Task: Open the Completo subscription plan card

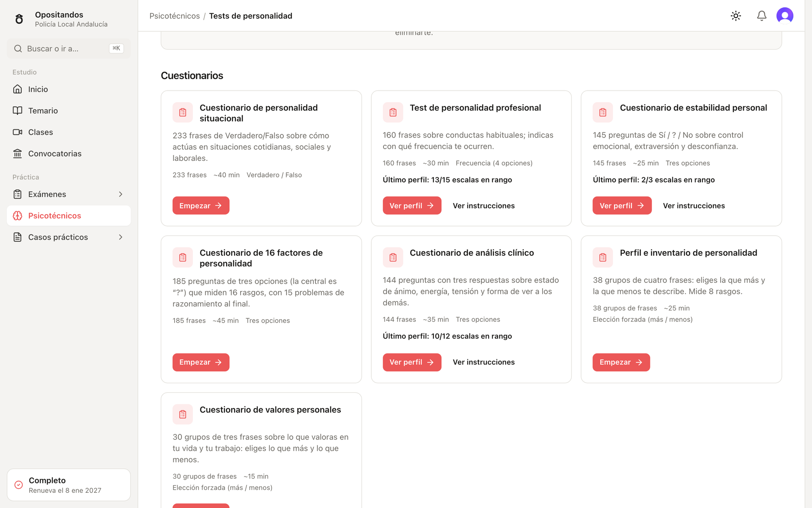Action: [x=69, y=485]
